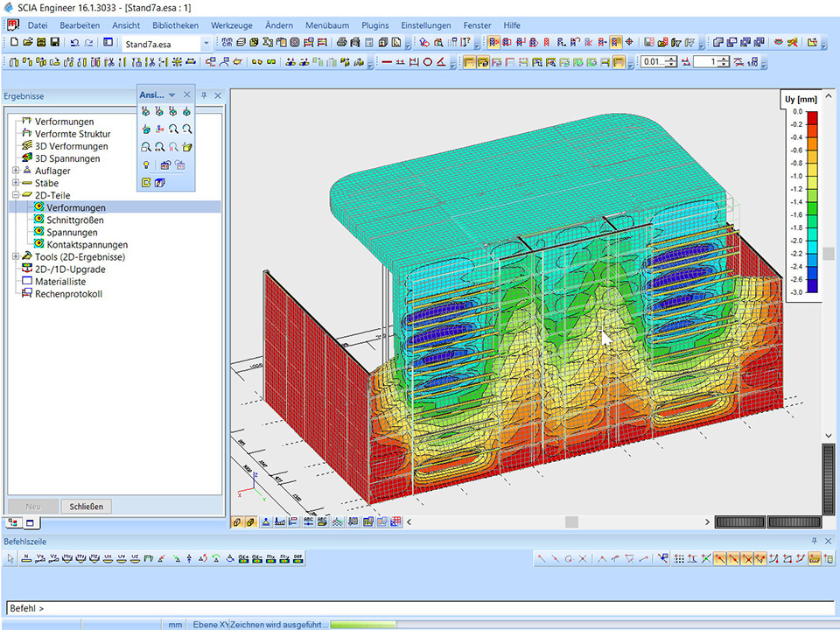The image size is (840, 630).
Task: Open the Stand7a.esa project dropdown
Action: (206, 43)
